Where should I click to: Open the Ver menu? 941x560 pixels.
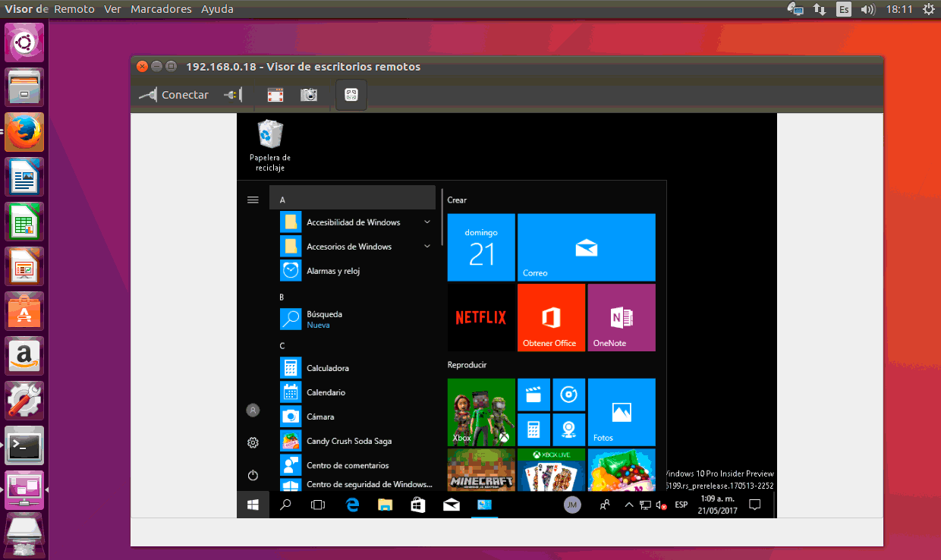pyautogui.click(x=112, y=9)
